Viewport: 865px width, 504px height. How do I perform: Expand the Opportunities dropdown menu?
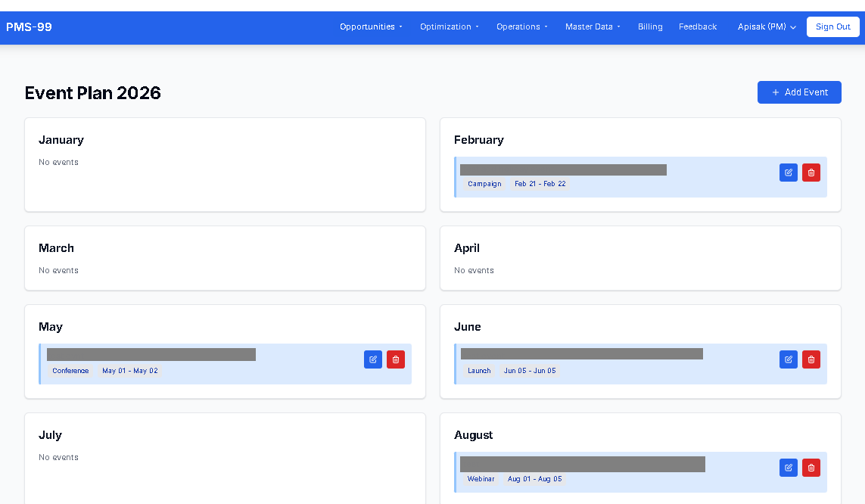coord(371,26)
